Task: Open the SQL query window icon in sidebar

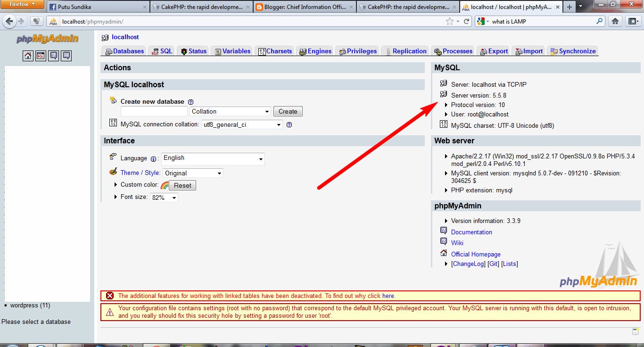Action: (41, 56)
